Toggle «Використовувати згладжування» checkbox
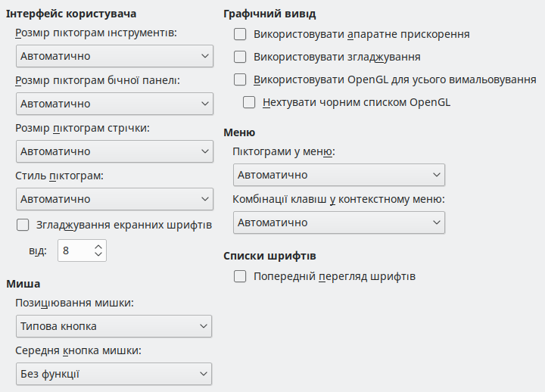The height and width of the screenshot is (392, 545). coord(241,57)
